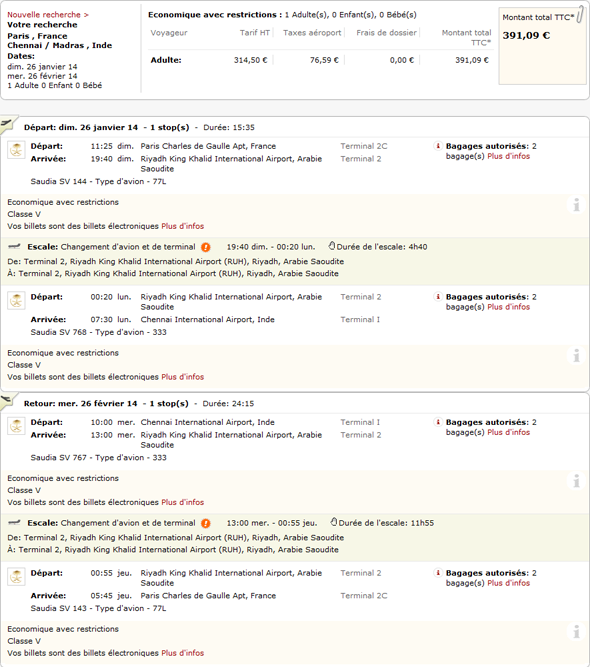Click Saudia logo for flight SV 767
The image size is (590, 667).
pos(16,426)
